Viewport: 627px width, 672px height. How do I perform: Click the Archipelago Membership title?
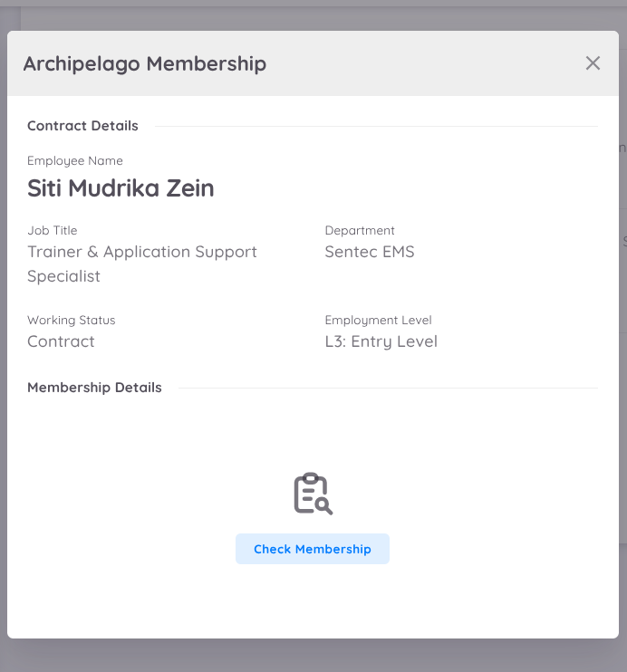point(145,64)
